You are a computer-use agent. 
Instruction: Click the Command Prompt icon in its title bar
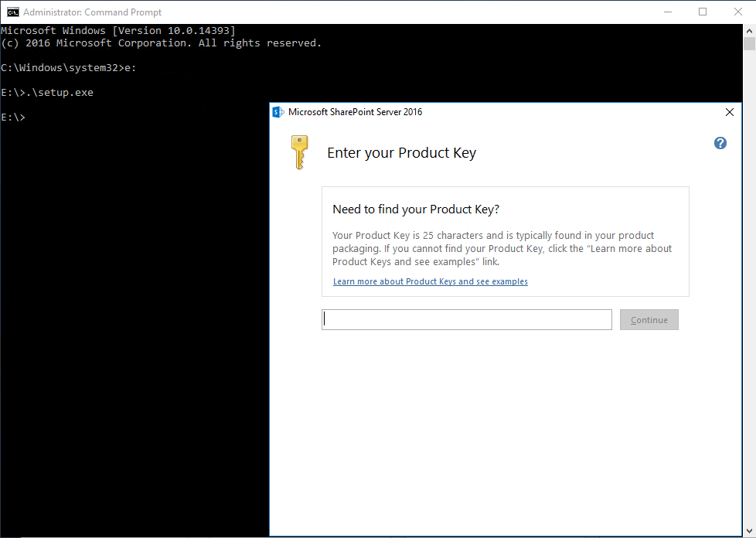12,12
